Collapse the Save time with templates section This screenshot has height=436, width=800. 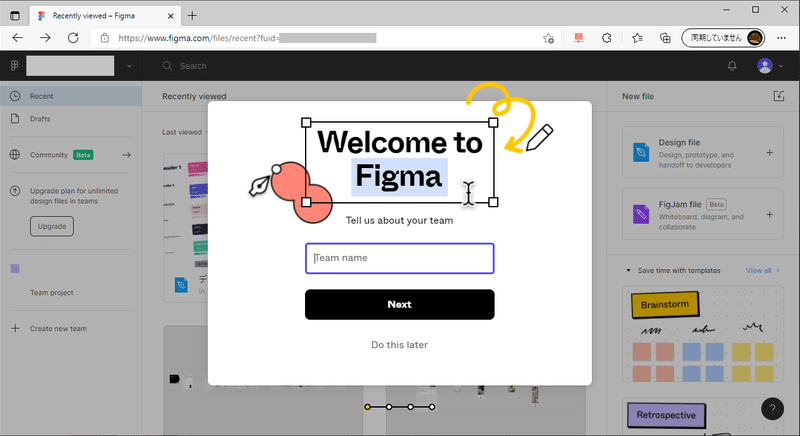pos(629,271)
